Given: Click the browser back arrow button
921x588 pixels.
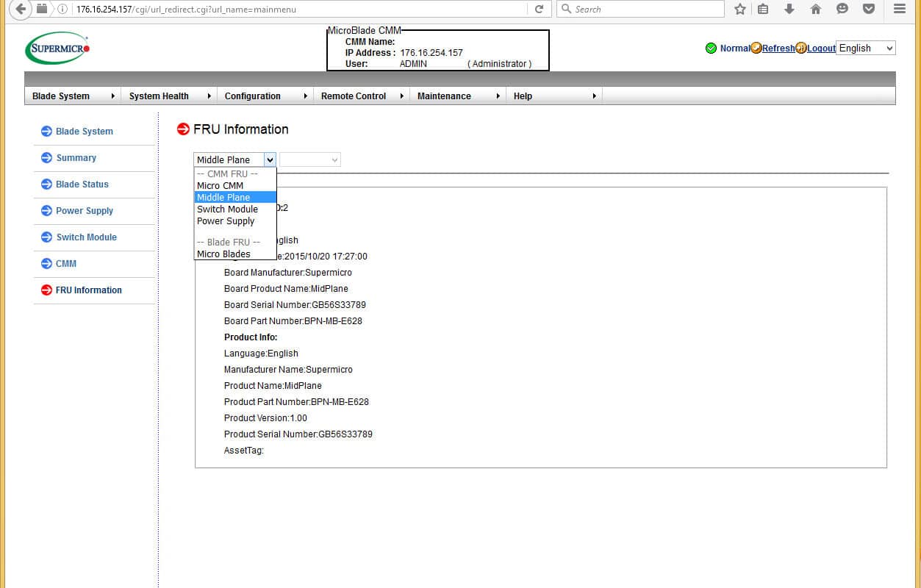Looking at the screenshot, I should [20, 9].
